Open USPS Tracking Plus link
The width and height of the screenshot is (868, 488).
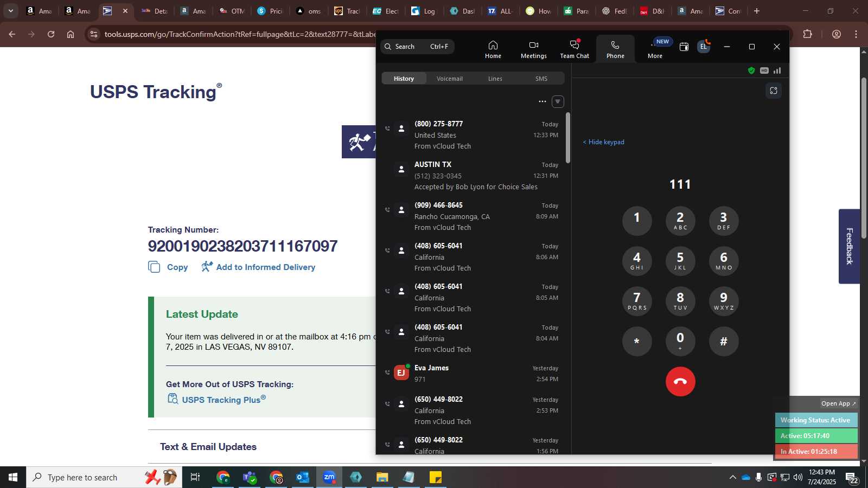pos(217,400)
